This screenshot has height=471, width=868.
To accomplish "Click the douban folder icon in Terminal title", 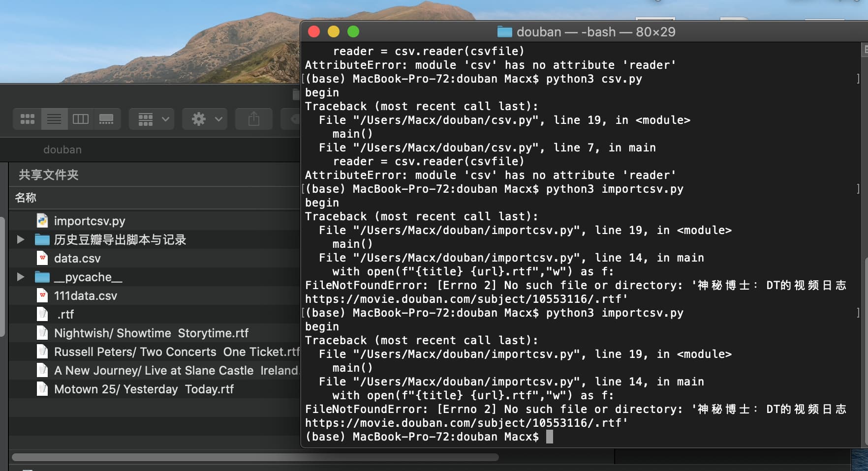I will click(504, 32).
